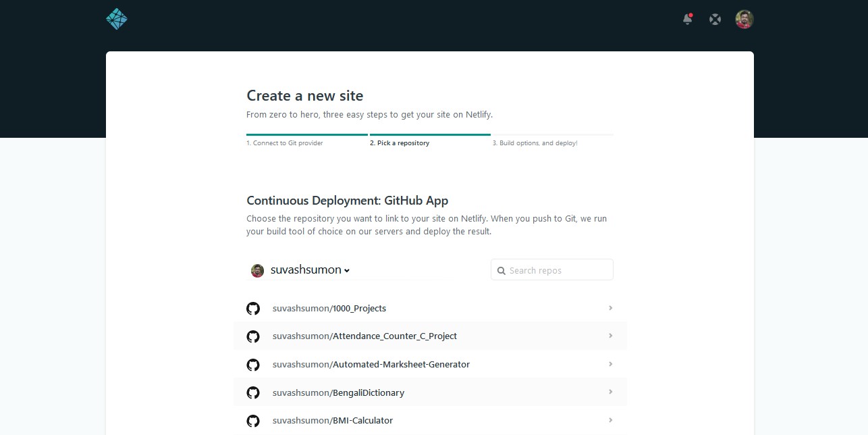This screenshot has width=868, height=435.
Task: Focus the Search repos input field
Action: (552, 270)
